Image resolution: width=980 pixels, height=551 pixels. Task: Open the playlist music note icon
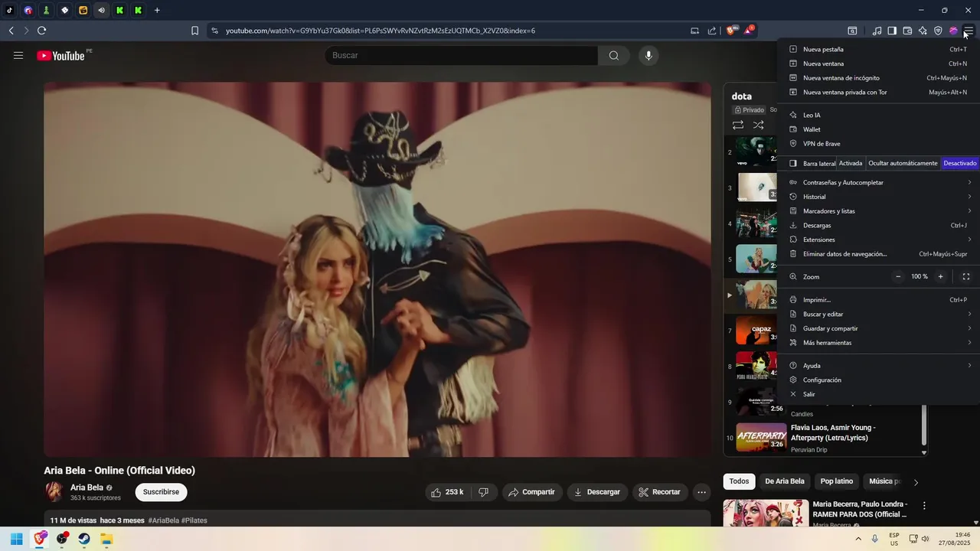(877, 31)
